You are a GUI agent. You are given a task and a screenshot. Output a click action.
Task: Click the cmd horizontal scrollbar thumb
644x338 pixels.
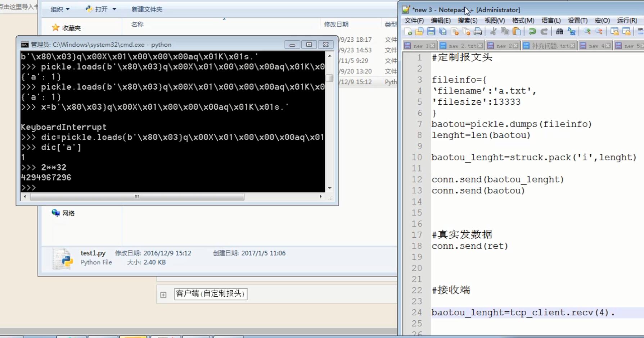[137, 197]
